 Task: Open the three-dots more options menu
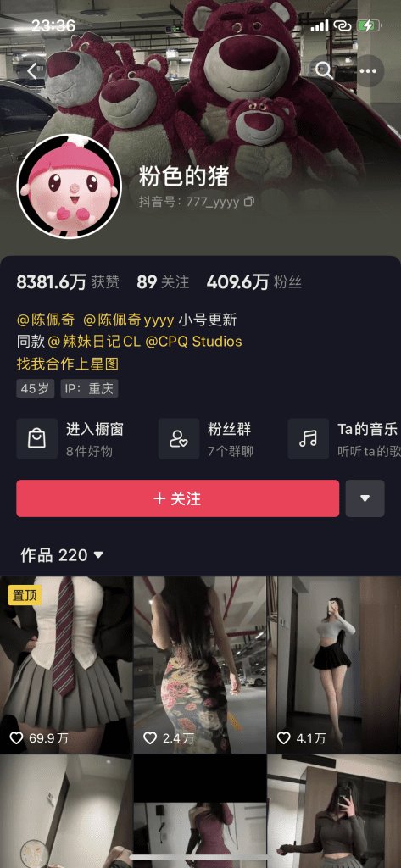(368, 71)
